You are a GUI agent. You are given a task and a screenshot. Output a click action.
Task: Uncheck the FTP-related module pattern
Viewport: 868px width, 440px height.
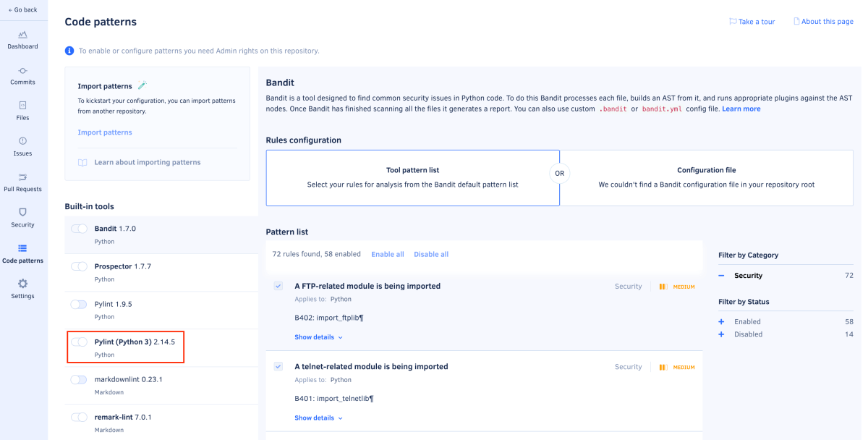tap(278, 286)
